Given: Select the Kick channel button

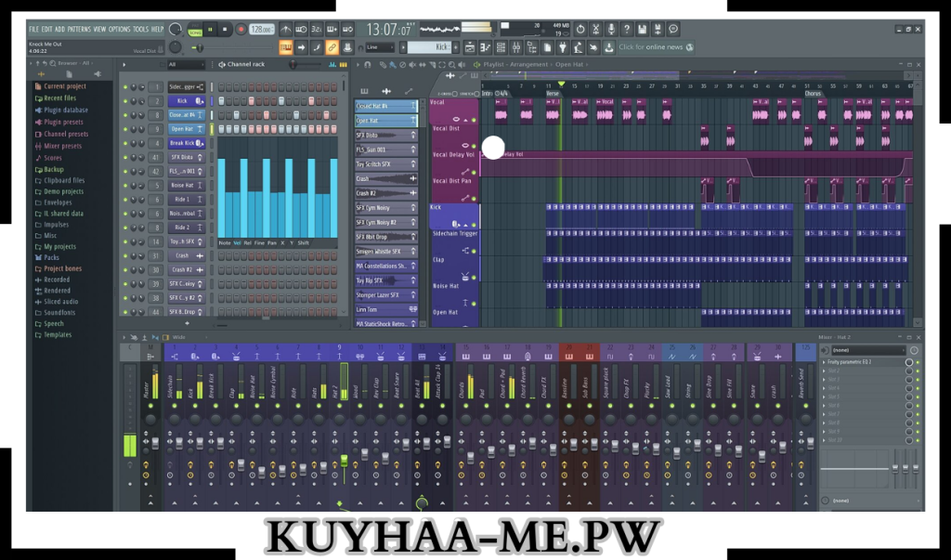Looking at the screenshot, I should [x=186, y=101].
